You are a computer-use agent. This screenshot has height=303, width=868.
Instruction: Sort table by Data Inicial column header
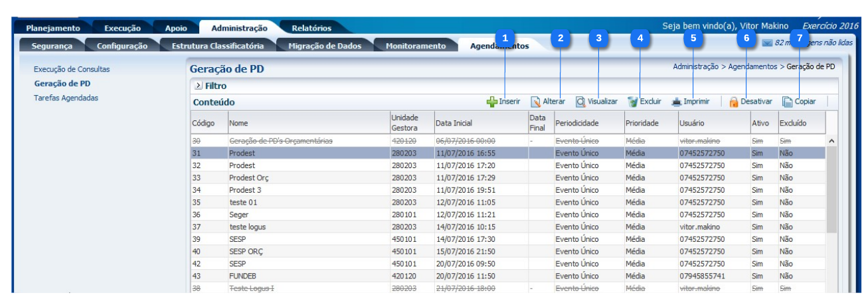click(454, 123)
